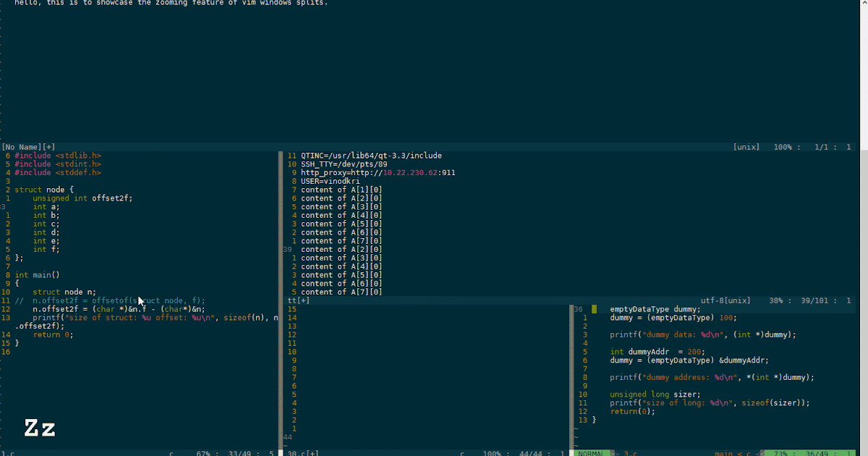Click the [unix] file format indicator top right

(x=745, y=146)
